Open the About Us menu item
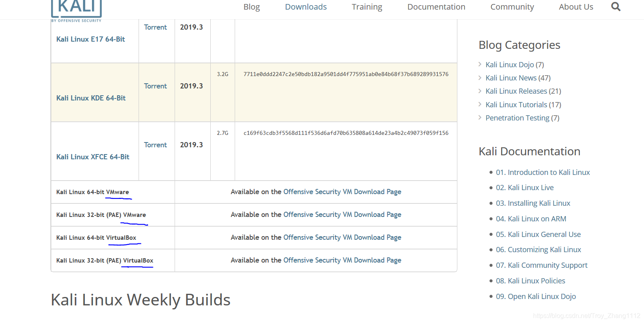The height and width of the screenshot is (323, 644). (576, 7)
